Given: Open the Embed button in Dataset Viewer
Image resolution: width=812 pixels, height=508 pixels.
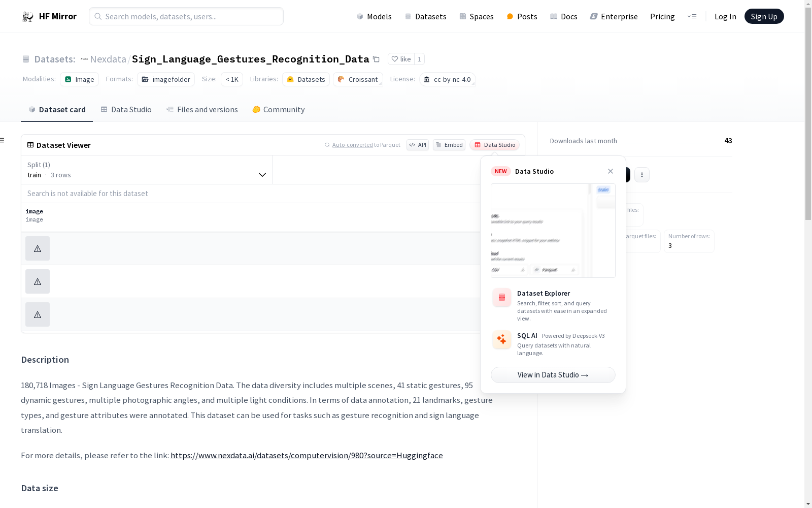Looking at the screenshot, I should click(449, 145).
